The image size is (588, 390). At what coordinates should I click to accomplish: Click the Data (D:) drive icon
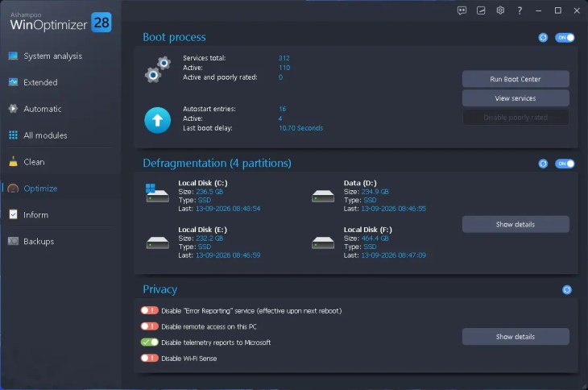[x=323, y=196]
